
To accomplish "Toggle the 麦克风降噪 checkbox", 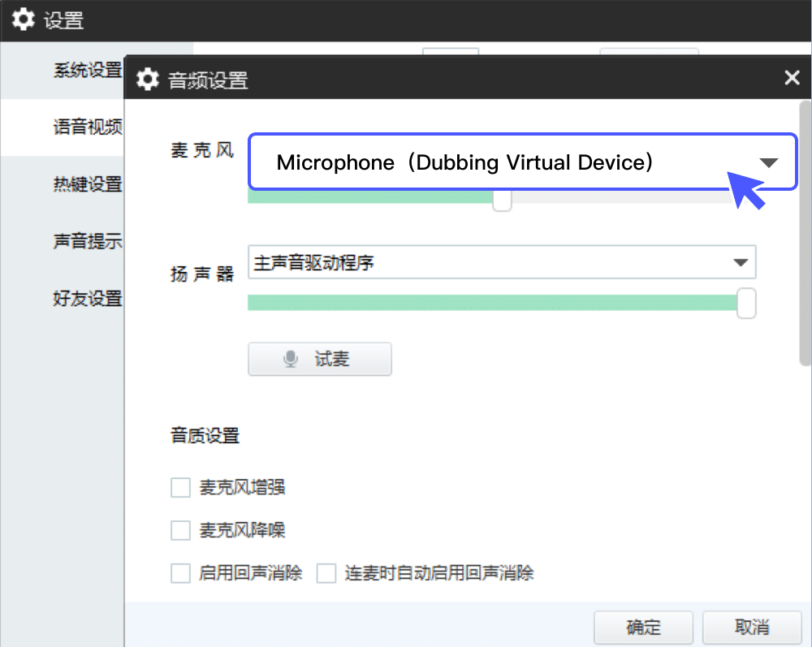I will point(180,531).
